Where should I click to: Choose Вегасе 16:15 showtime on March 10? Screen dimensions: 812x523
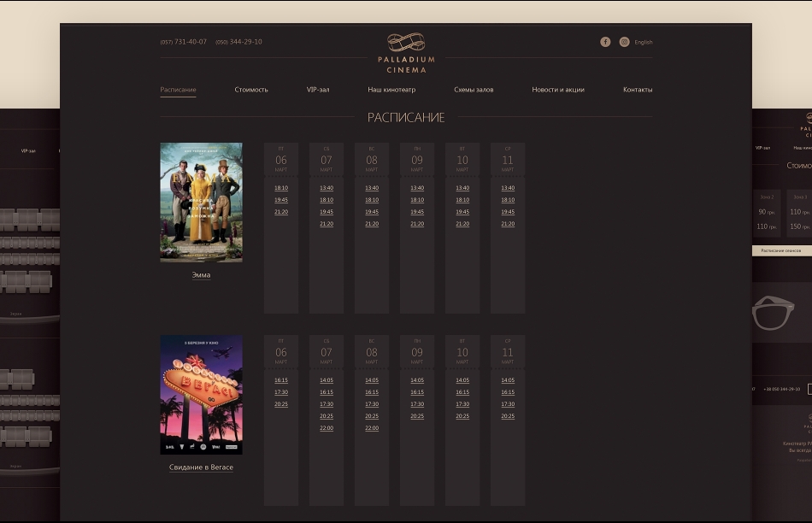coord(462,392)
